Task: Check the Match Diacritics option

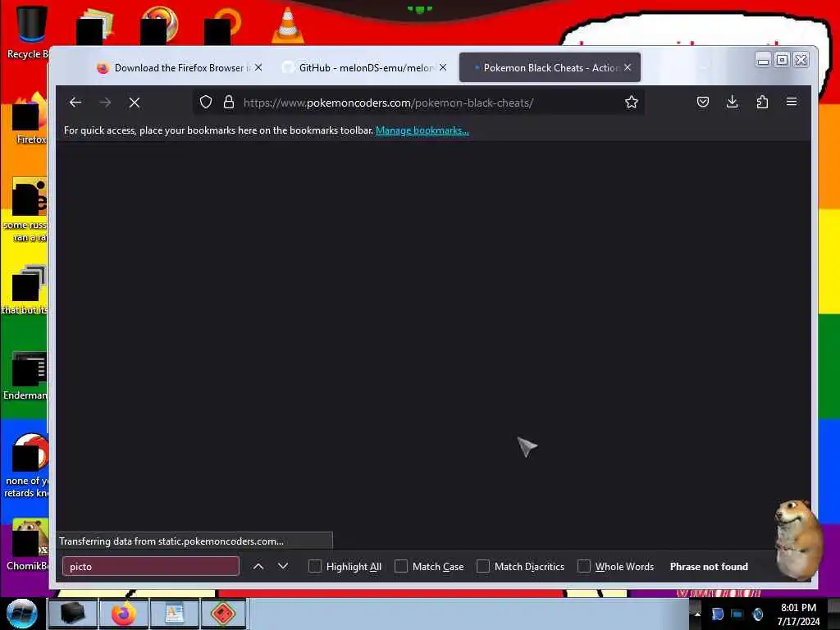Action: pos(482,566)
